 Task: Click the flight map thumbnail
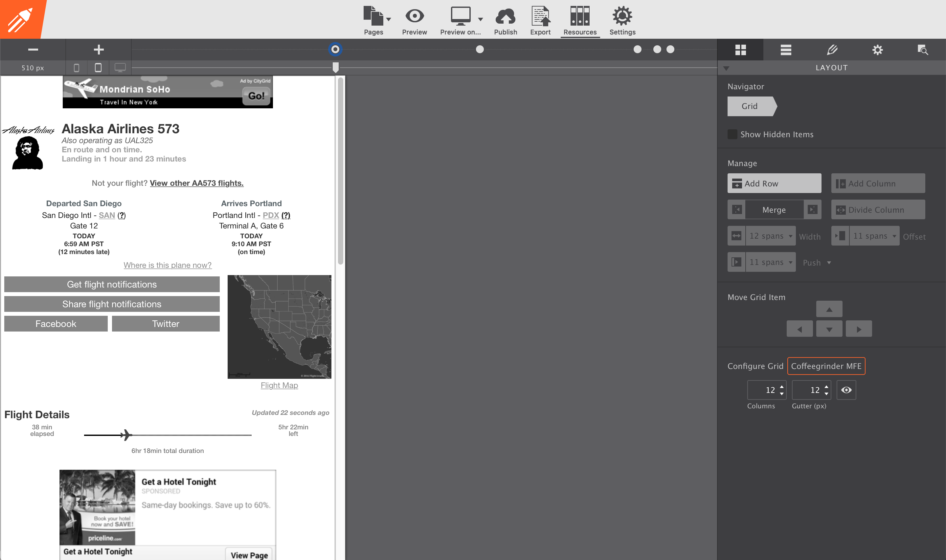(279, 327)
